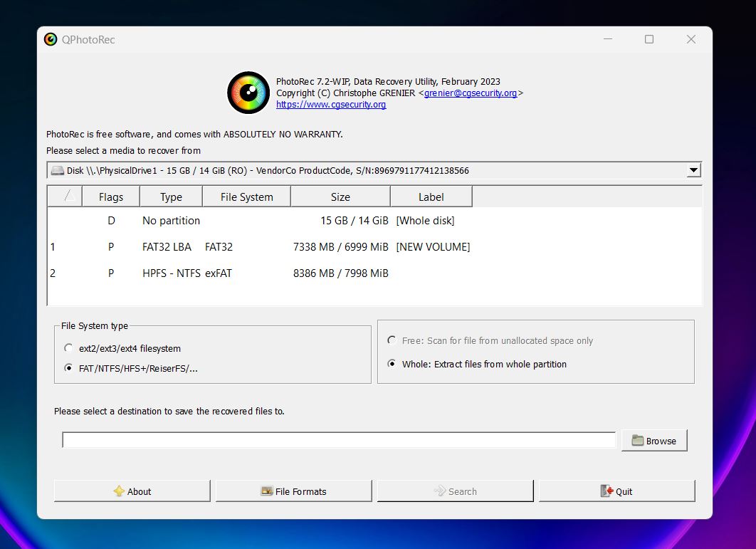Click the 7338 MB / 6999 MiB size cell
The height and width of the screenshot is (549, 756).
tap(340, 247)
